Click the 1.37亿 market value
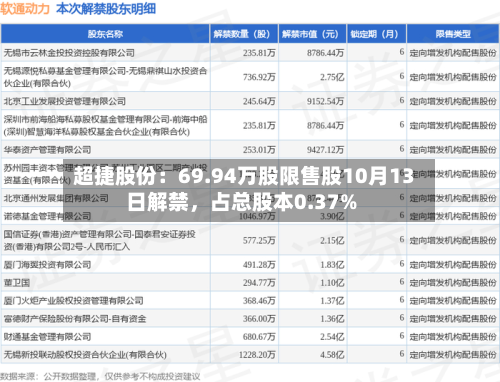Image resolution: width=500 pixels, height=382 pixels. pyautogui.click(x=332, y=301)
